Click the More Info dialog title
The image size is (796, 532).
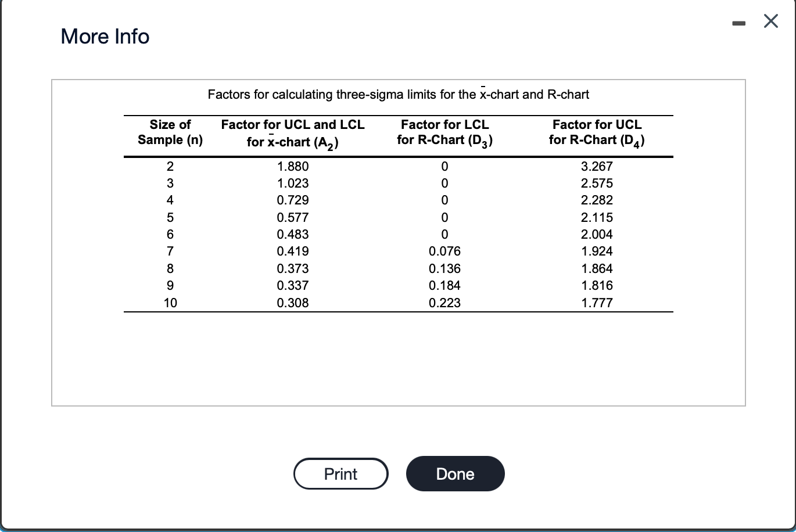[105, 36]
